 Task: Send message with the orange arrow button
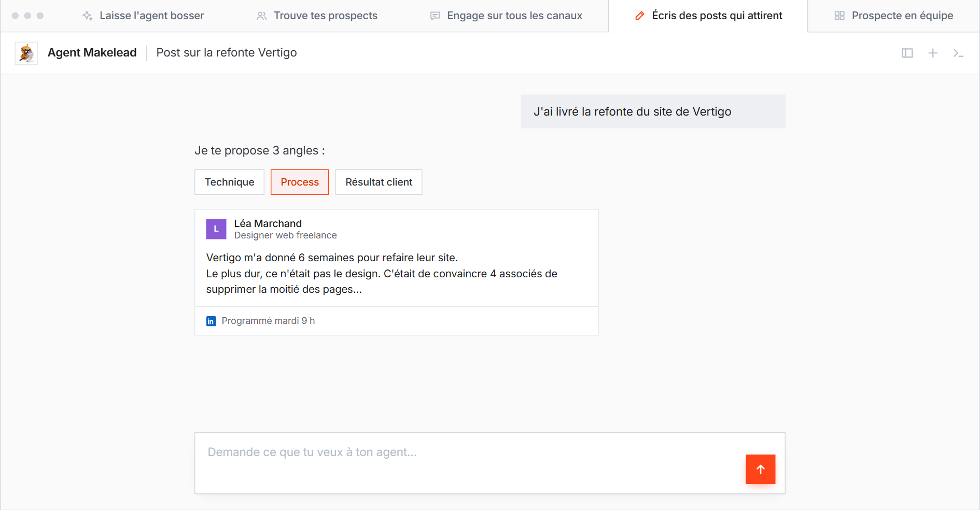tap(760, 469)
